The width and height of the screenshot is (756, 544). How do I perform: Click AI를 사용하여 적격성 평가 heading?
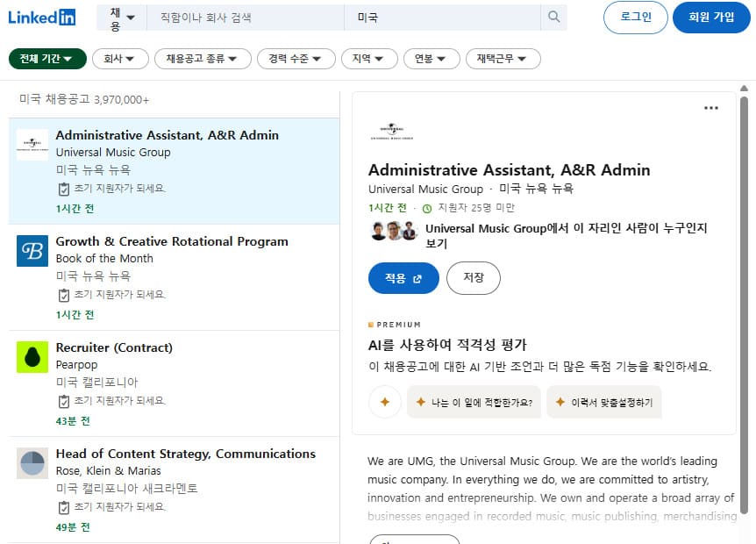[x=447, y=345]
